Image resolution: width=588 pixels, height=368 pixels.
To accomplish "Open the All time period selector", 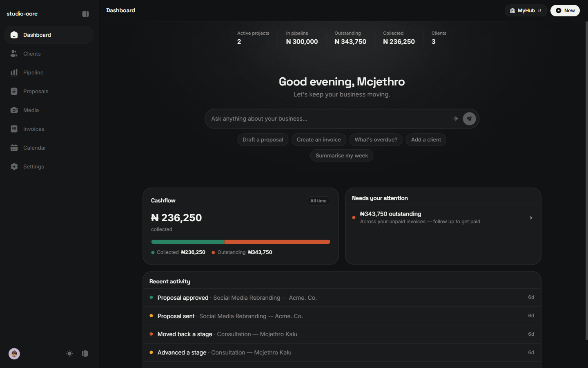I will [x=318, y=201].
